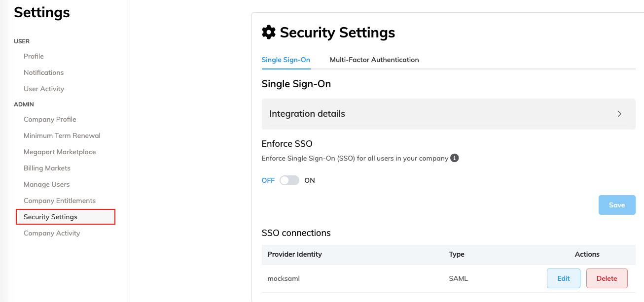Click the Save button
Screen dimensions: 644x302
coord(617,205)
